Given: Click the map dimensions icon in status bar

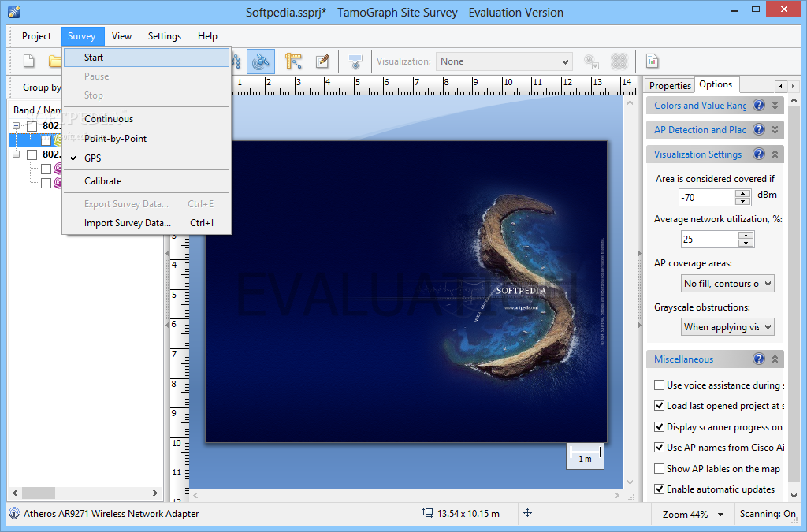Looking at the screenshot, I should 427,513.
